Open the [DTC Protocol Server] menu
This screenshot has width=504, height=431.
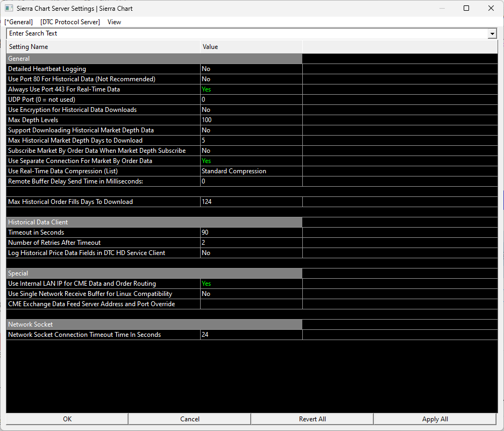[70, 22]
